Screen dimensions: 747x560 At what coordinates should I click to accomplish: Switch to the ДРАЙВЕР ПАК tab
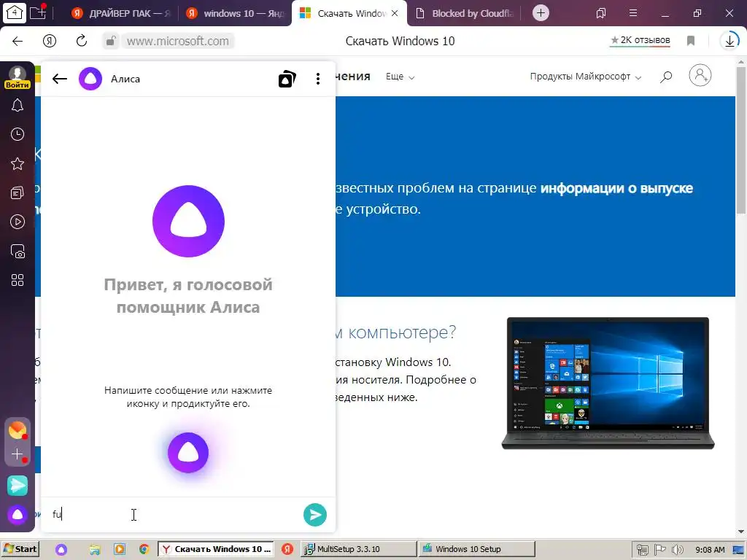point(120,13)
